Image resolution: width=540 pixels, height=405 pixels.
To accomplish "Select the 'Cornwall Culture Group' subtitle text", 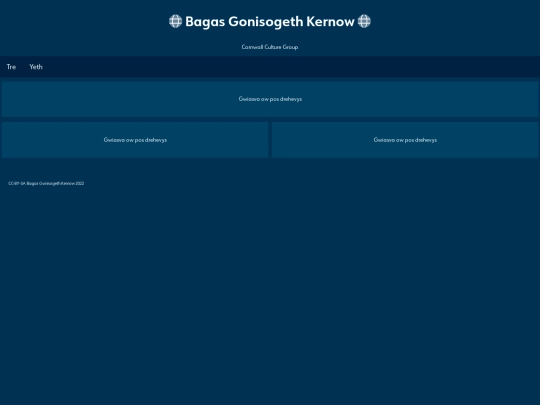I will (270, 47).
